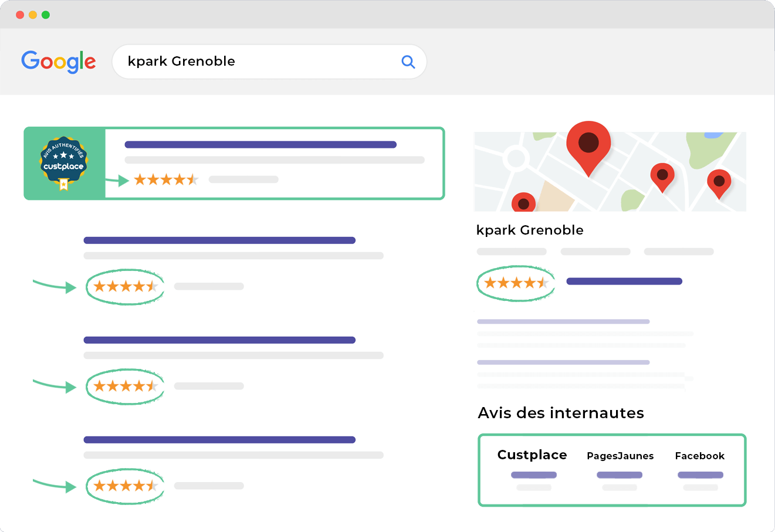This screenshot has width=775, height=532.
Task: Click the map pin near the bottom left
Action: pos(522,204)
